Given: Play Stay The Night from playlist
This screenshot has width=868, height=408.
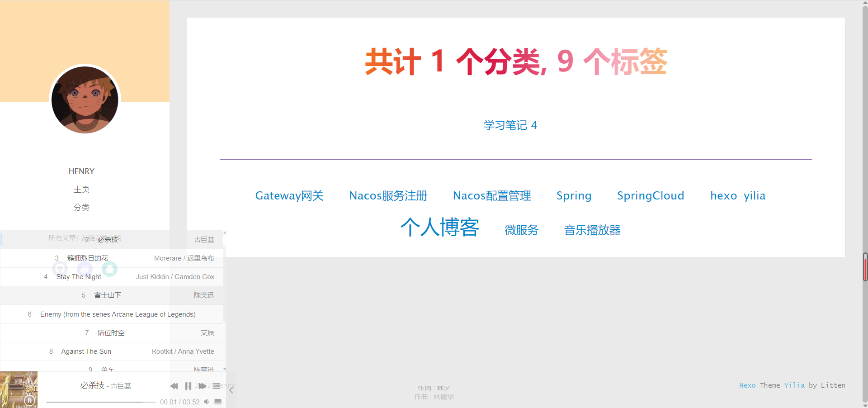Looking at the screenshot, I should [79, 277].
